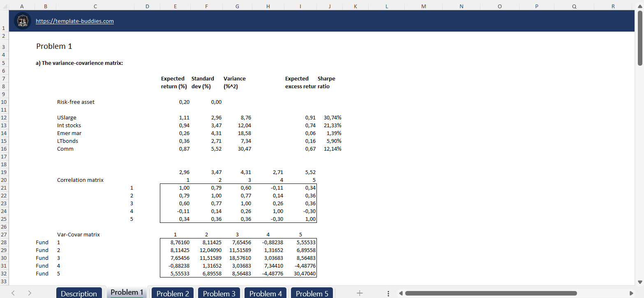Go to previous sheet using left arrow

click(13, 293)
